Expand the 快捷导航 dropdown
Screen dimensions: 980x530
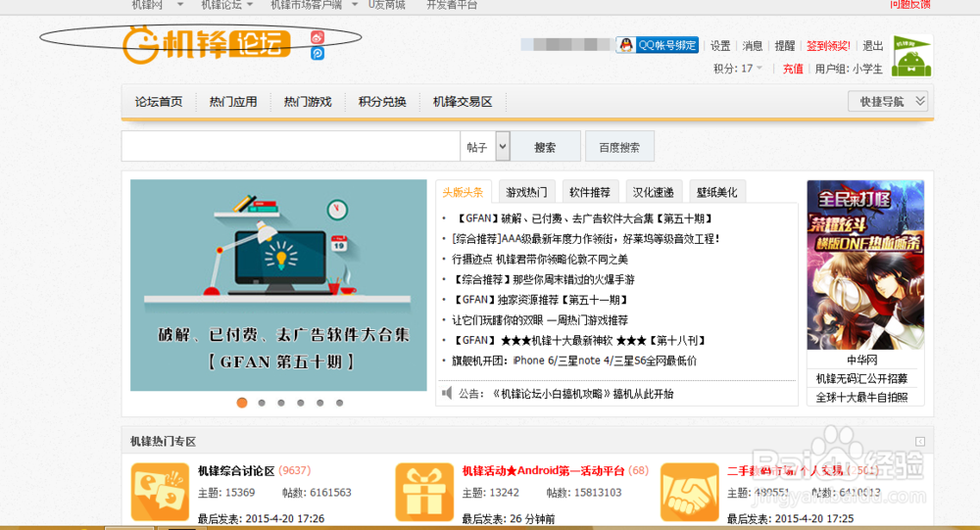point(888,101)
